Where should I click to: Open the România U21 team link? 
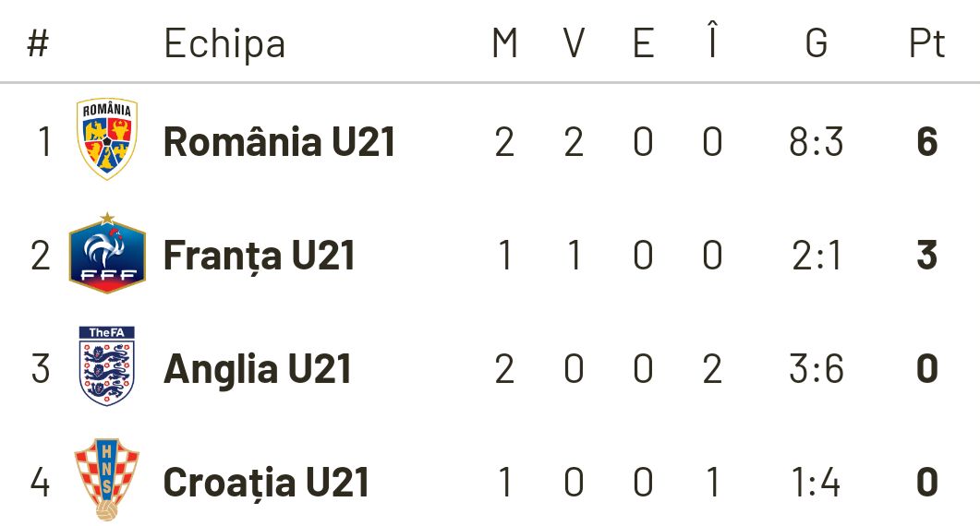pyautogui.click(x=279, y=142)
